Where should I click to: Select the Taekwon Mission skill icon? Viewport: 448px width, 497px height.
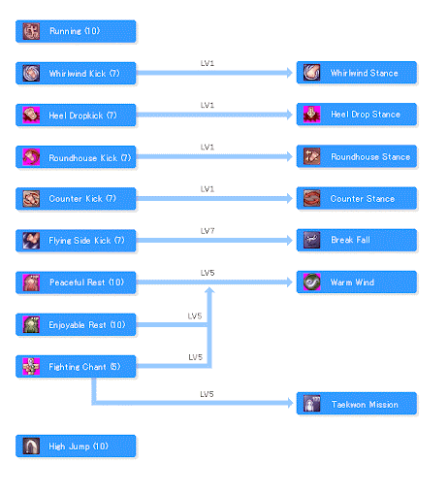point(312,404)
